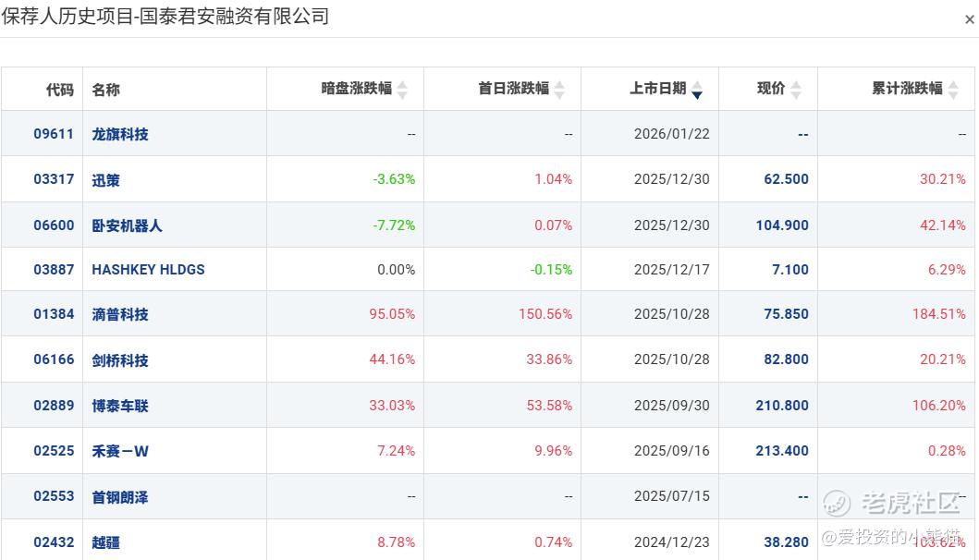Close the sponsor history dialog

tap(969, 19)
